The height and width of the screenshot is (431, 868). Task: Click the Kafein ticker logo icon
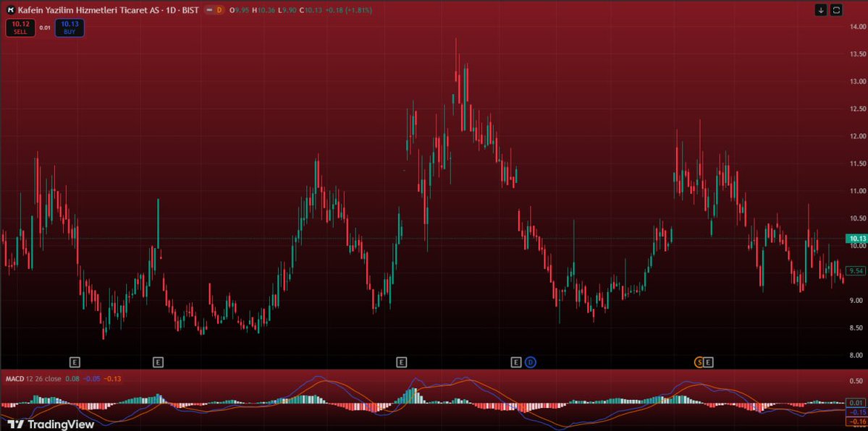click(10, 10)
